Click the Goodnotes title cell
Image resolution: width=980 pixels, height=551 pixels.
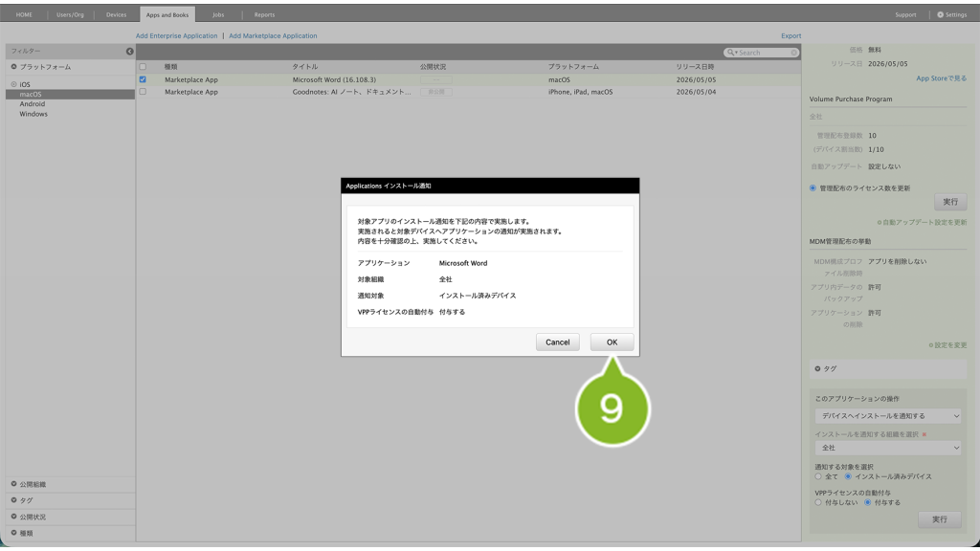(x=352, y=92)
